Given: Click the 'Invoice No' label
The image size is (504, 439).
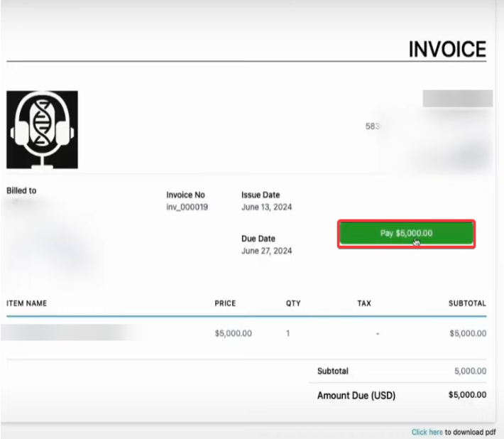Looking at the screenshot, I should pyautogui.click(x=185, y=195).
